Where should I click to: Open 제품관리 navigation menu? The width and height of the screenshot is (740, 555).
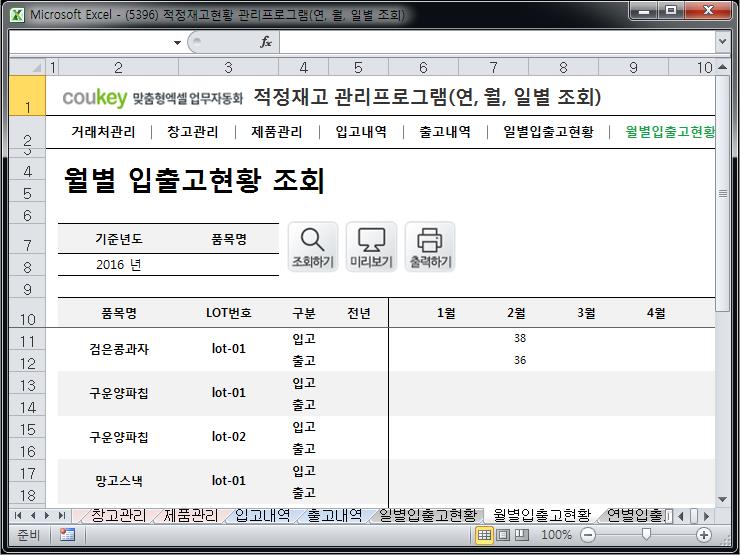[x=277, y=132]
